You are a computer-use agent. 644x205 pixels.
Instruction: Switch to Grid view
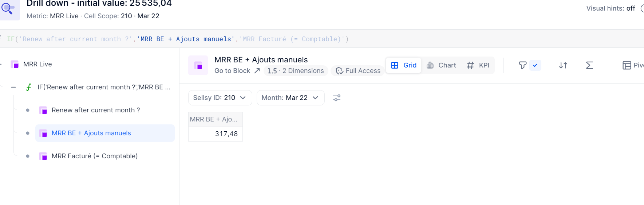404,65
